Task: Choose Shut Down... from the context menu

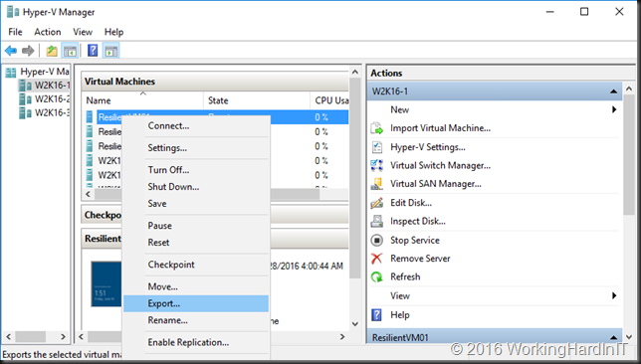Action: (x=196, y=187)
